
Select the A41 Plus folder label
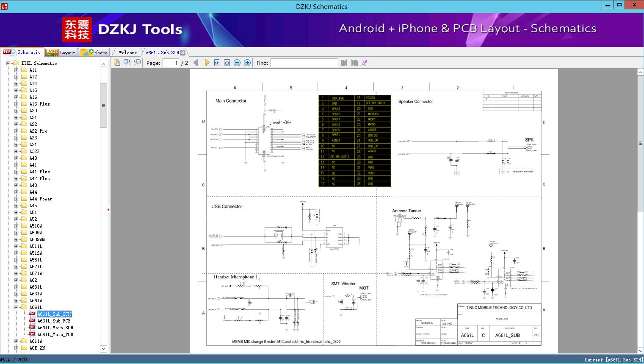click(40, 172)
